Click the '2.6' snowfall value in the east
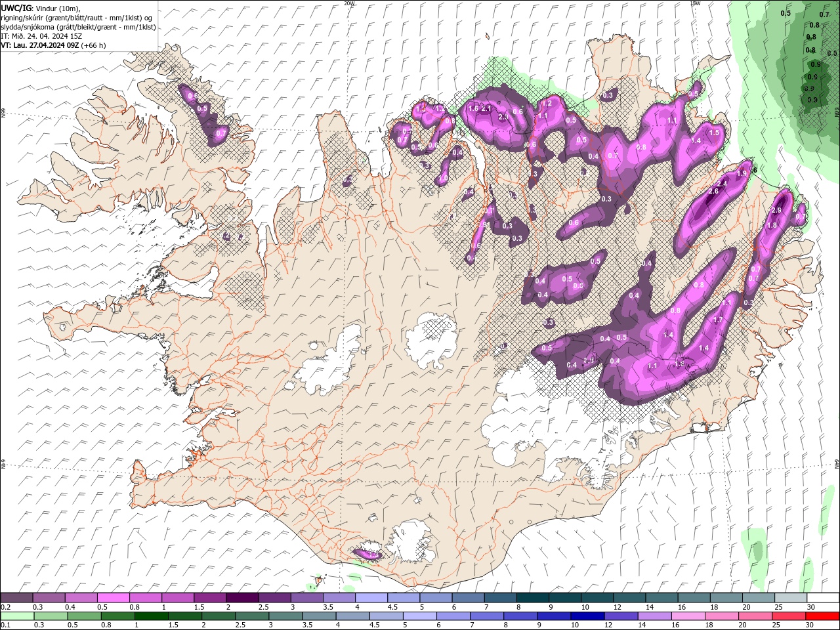This screenshot has width=840, height=630. [x=714, y=191]
